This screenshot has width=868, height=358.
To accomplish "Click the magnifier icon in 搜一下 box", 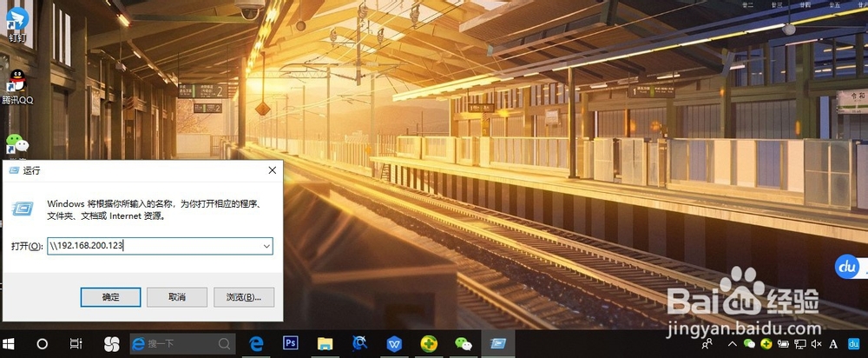I will [x=224, y=344].
